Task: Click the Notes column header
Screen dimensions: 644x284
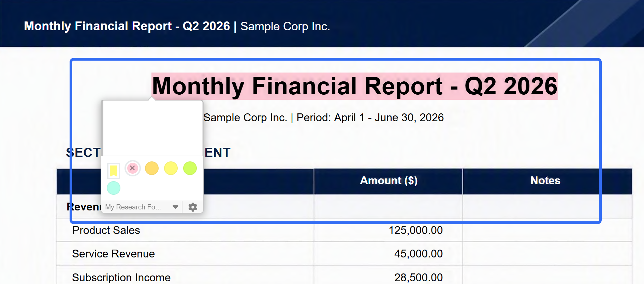Action: 545,180
